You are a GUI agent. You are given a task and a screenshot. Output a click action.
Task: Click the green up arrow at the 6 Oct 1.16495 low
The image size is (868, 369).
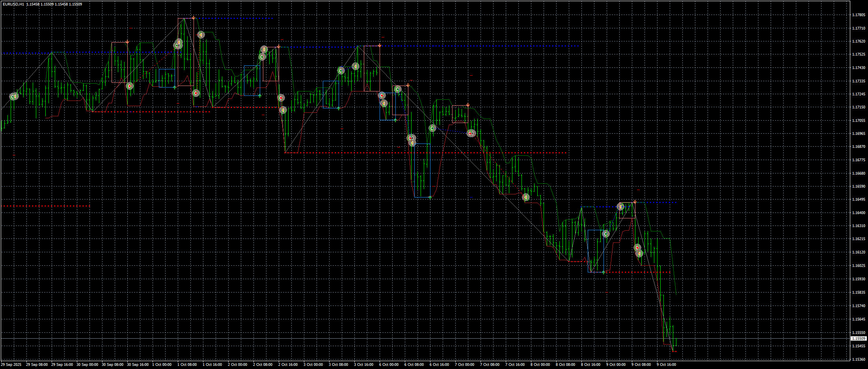(x=430, y=197)
